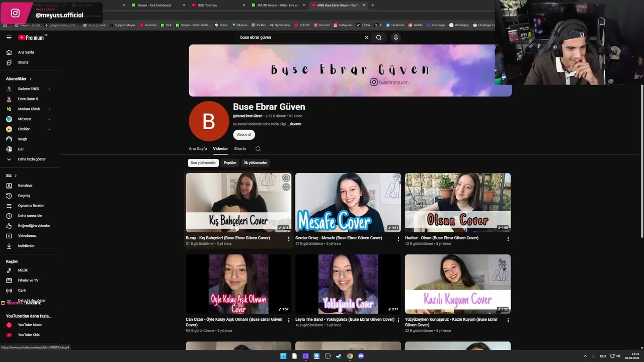The width and height of the screenshot is (644, 362).
Task: Open Daha sonra izle list
Action: 29,216
